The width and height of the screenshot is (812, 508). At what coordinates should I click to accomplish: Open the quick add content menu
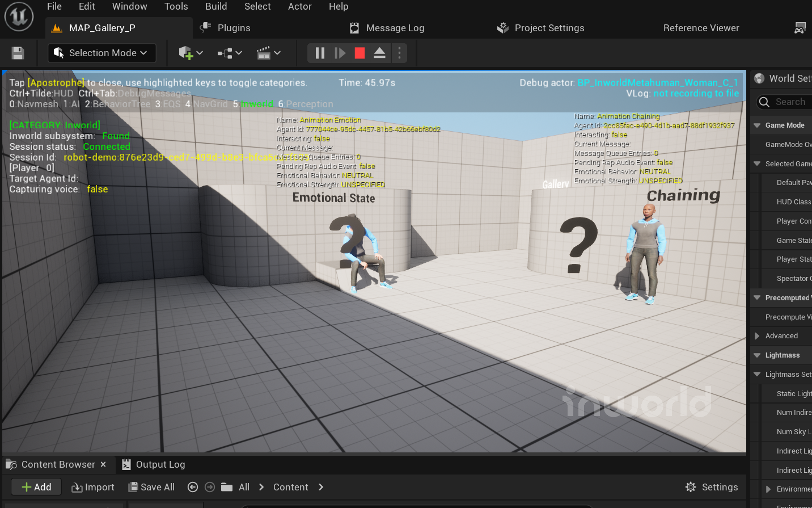191,53
